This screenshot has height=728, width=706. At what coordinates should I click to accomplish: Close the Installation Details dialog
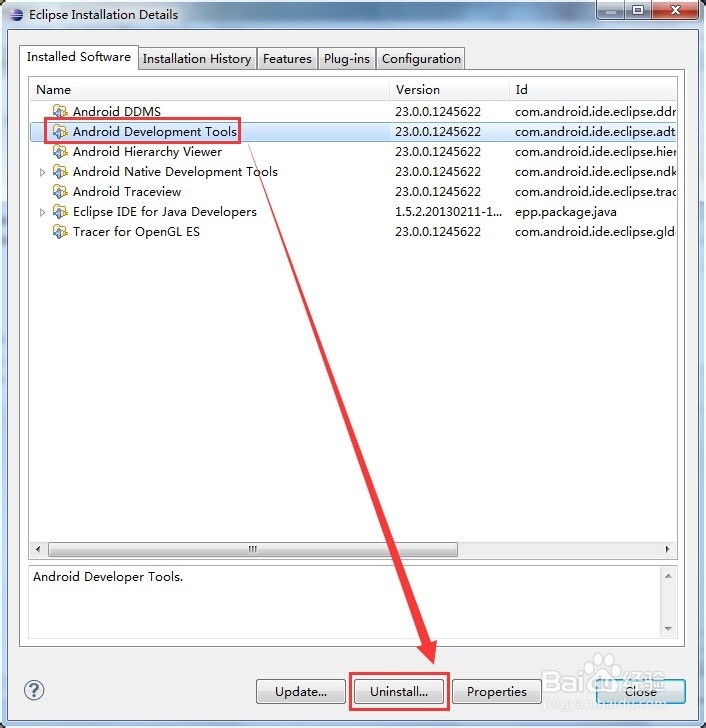coord(641,691)
